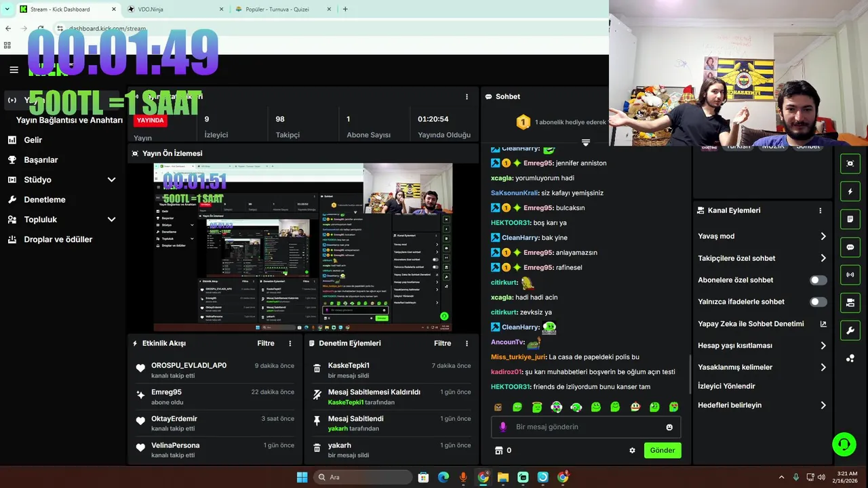Open the Gelir sidebar item
This screenshot has height=488, width=868.
(33, 140)
